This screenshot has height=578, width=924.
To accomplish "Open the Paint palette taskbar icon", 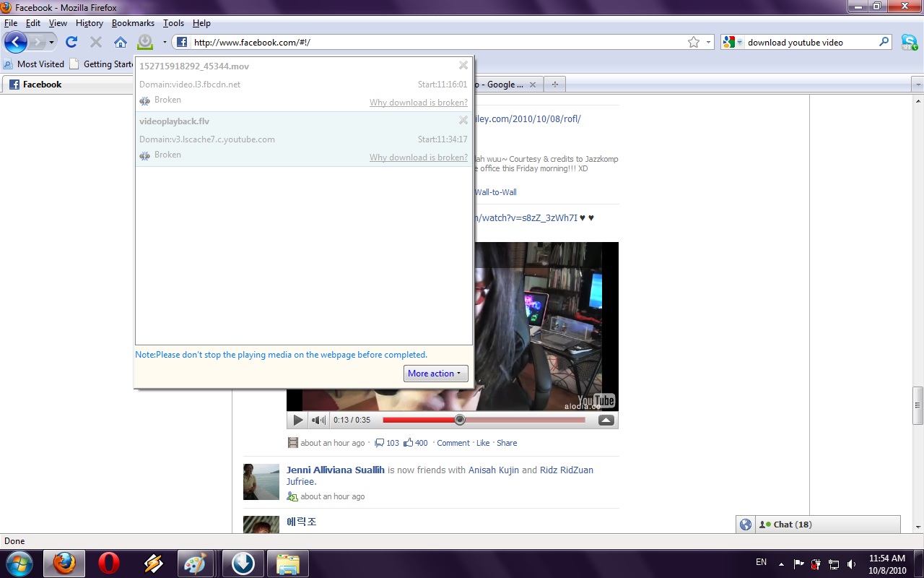I will (195, 564).
